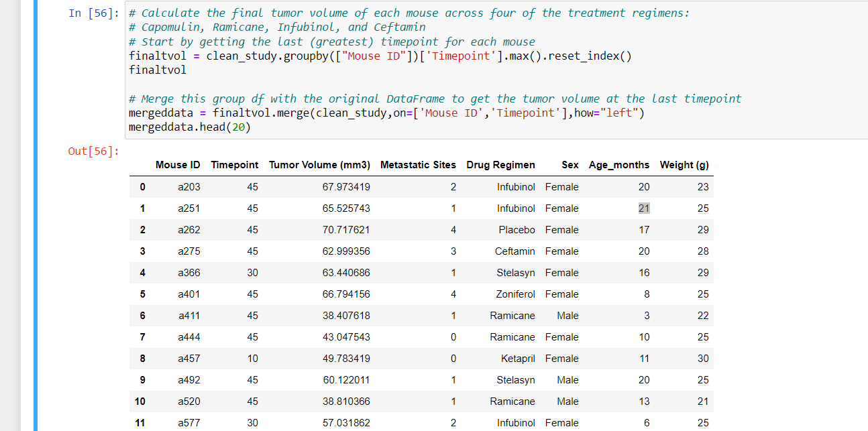The width and height of the screenshot is (868, 431).
Task: Click Stelasyn in the a492 row
Action: click(516, 380)
